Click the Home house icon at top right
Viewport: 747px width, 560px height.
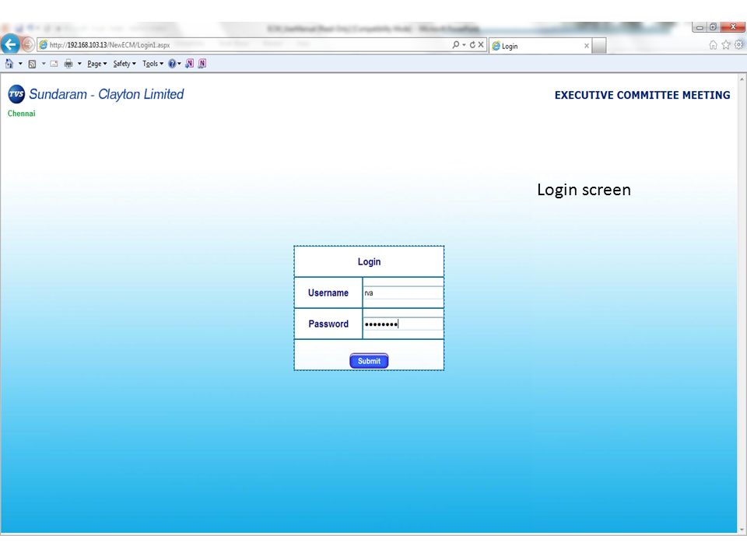pyautogui.click(x=713, y=45)
